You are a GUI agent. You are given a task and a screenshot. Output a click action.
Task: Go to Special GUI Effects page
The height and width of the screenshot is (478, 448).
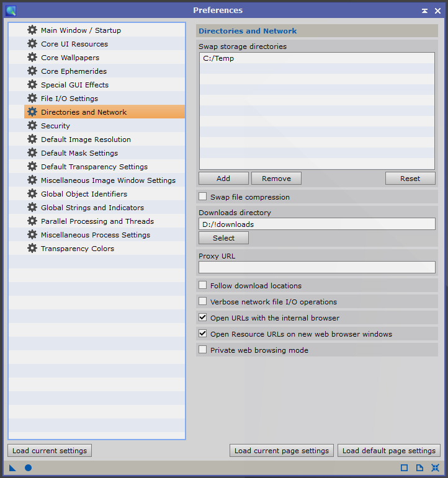74,85
